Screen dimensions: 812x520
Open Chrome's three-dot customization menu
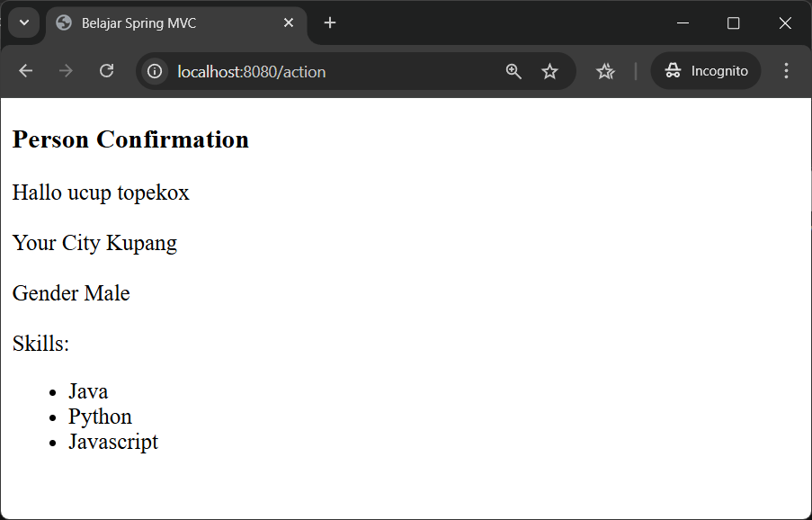[x=786, y=70]
